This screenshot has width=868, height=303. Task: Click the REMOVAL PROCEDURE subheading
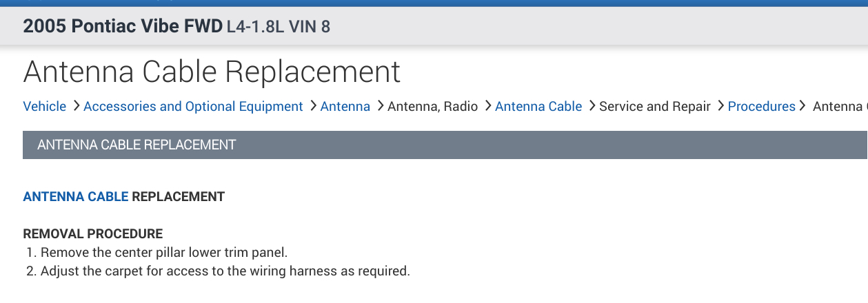pyautogui.click(x=93, y=234)
